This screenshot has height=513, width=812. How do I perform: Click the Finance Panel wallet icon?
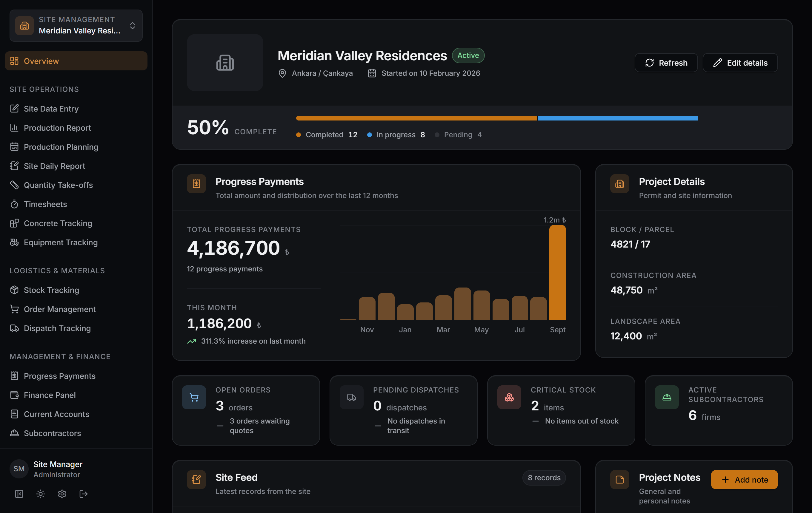tap(14, 395)
